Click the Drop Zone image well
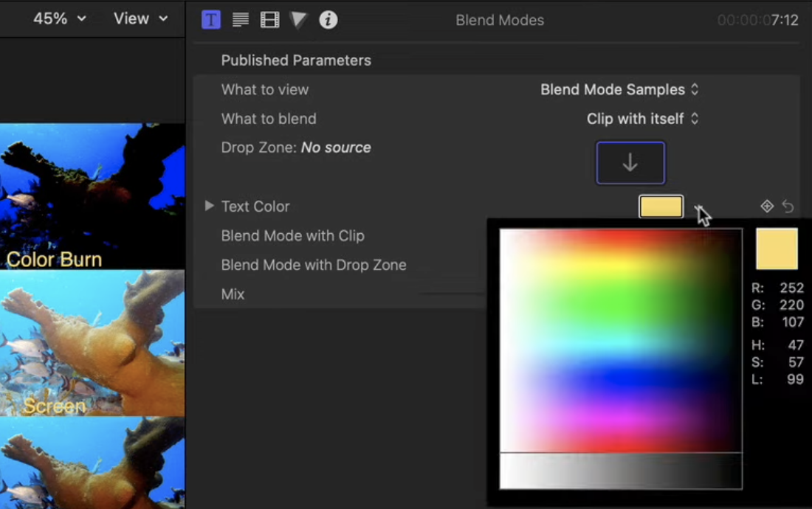812x509 pixels. (630, 163)
